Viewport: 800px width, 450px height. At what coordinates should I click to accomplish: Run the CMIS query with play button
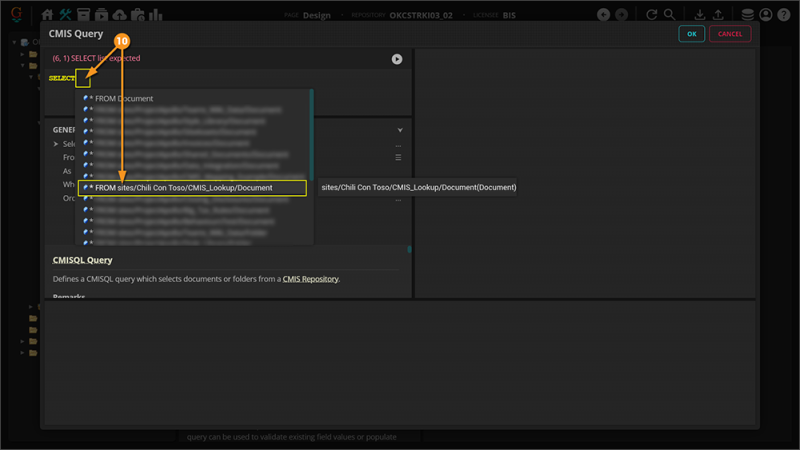click(x=397, y=59)
